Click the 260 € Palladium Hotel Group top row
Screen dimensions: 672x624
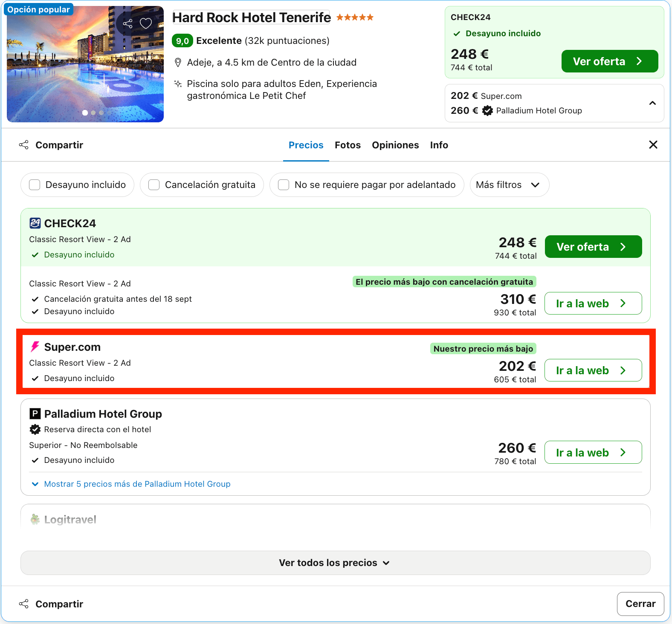coord(516,111)
